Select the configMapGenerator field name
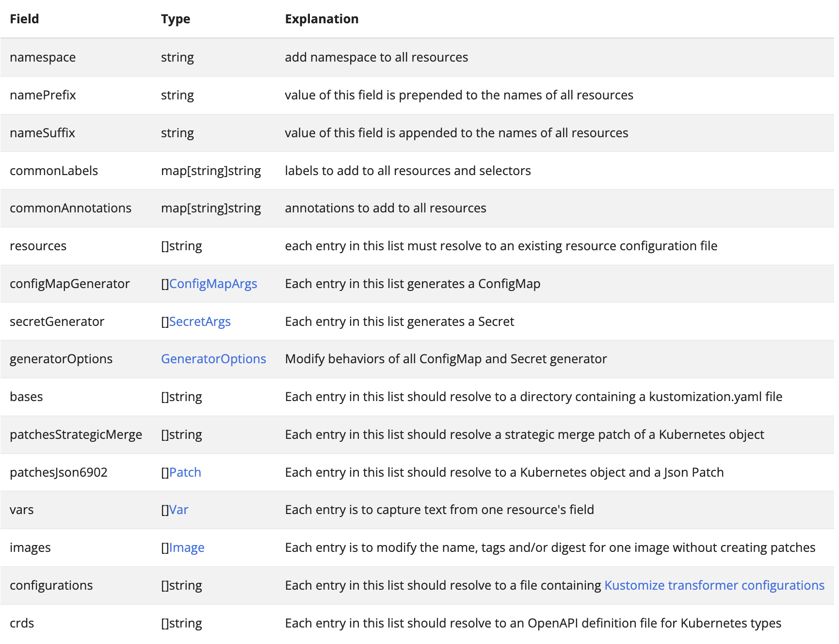Viewport: 839px width, 644px height. [70, 284]
